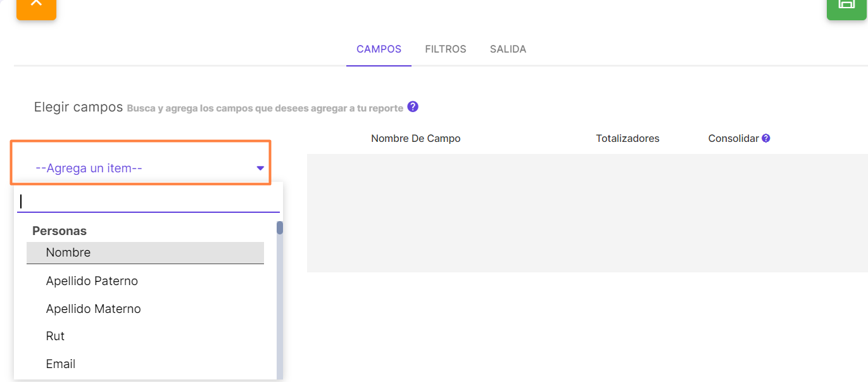Click the dropdown list scrollbar thumb
Screen dimensions: 868x382
tap(280, 227)
